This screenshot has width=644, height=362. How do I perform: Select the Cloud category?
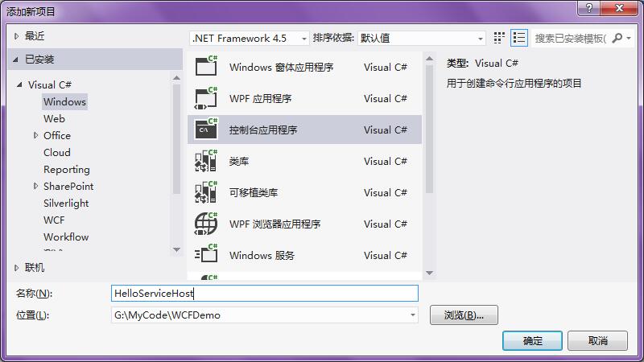[57, 152]
